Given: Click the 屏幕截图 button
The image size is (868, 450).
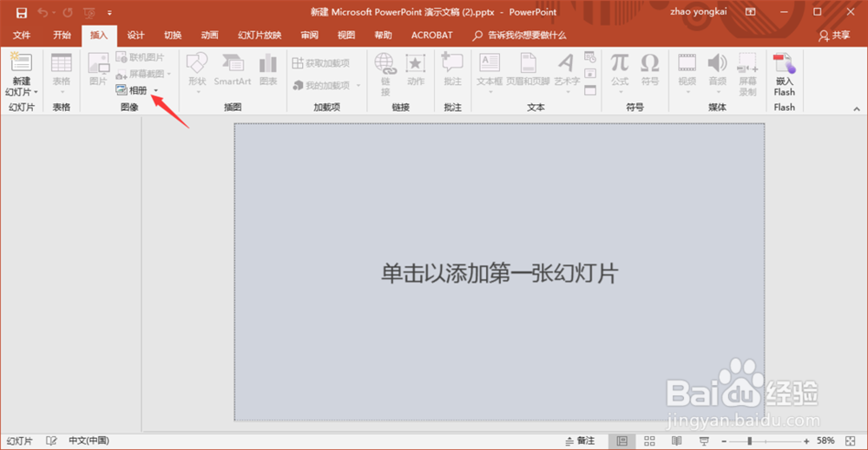Looking at the screenshot, I should coord(141,74).
